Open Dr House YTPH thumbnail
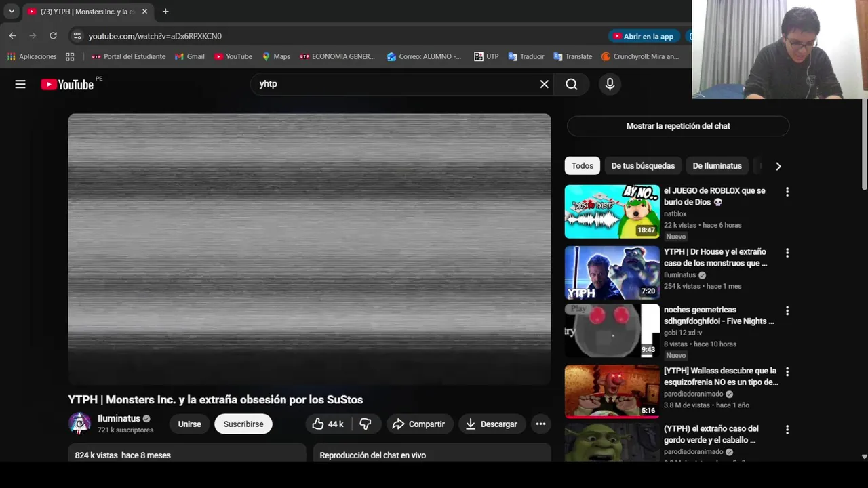 pos(612,272)
